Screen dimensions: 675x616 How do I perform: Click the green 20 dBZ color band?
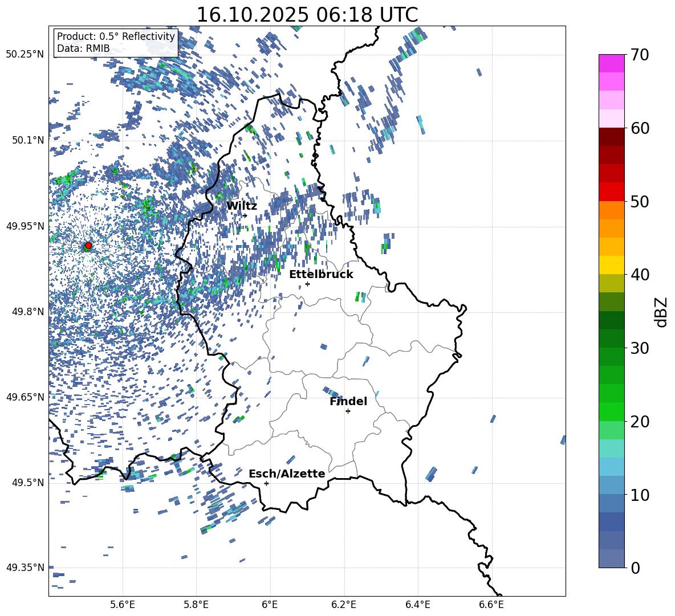[611, 411]
